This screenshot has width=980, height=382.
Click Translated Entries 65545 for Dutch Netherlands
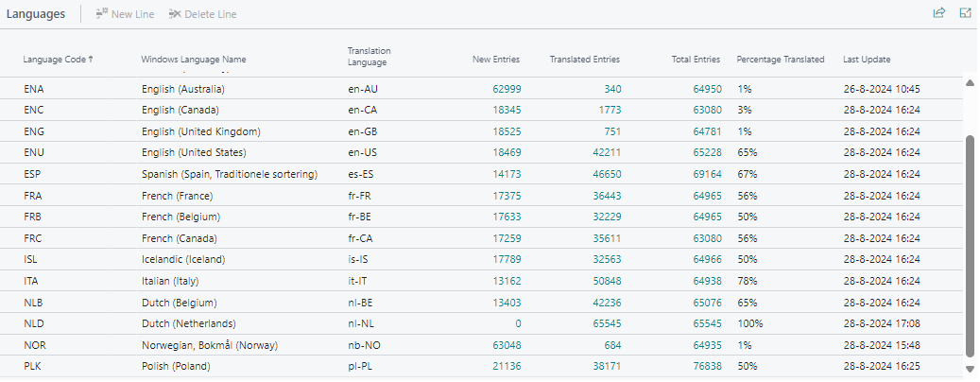[606, 323]
